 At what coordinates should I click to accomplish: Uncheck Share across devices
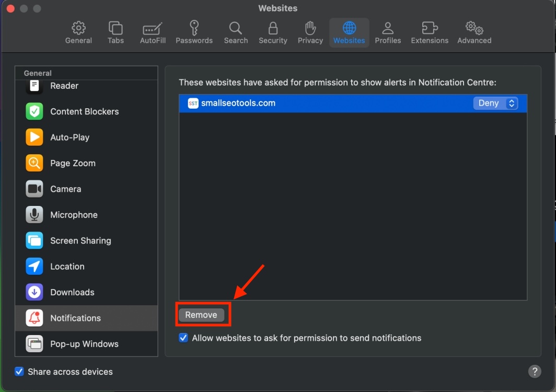click(x=19, y=371)
